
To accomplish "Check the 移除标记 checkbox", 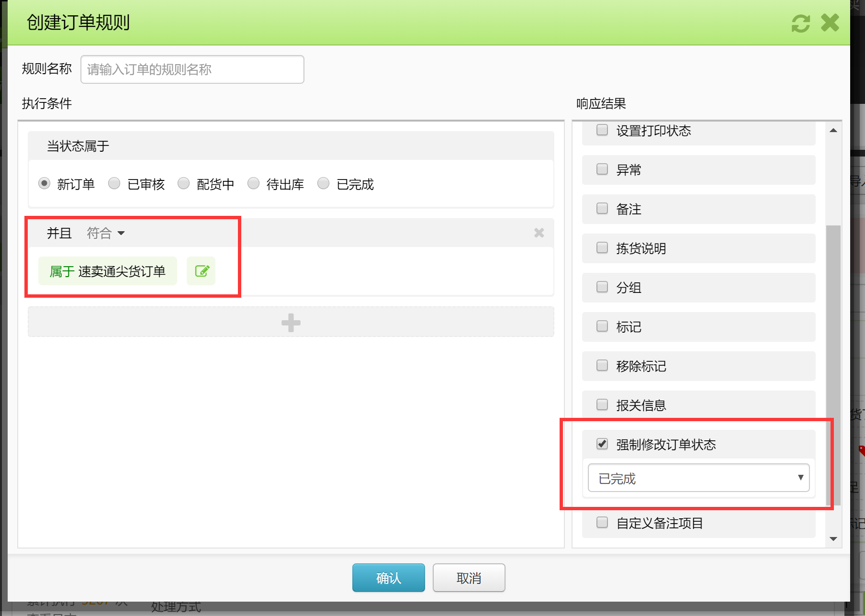I will tap(602, 366).
